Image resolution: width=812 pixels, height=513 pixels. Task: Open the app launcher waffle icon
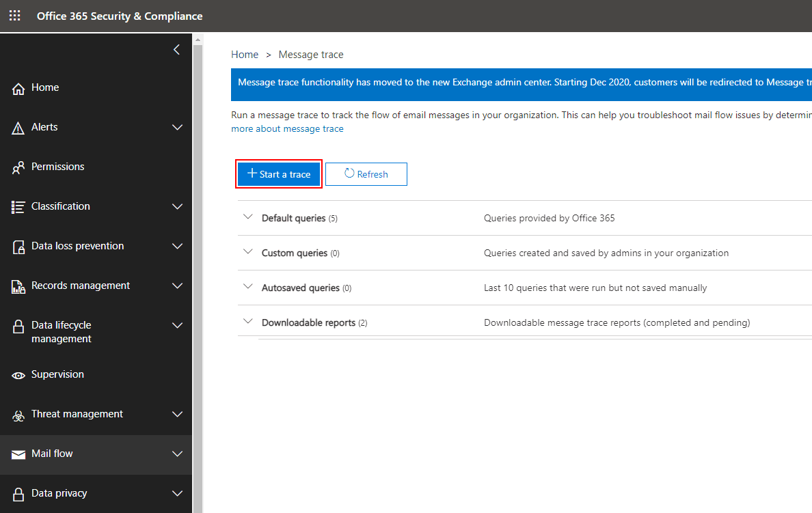pyautogui.click(x=14, y=16)
